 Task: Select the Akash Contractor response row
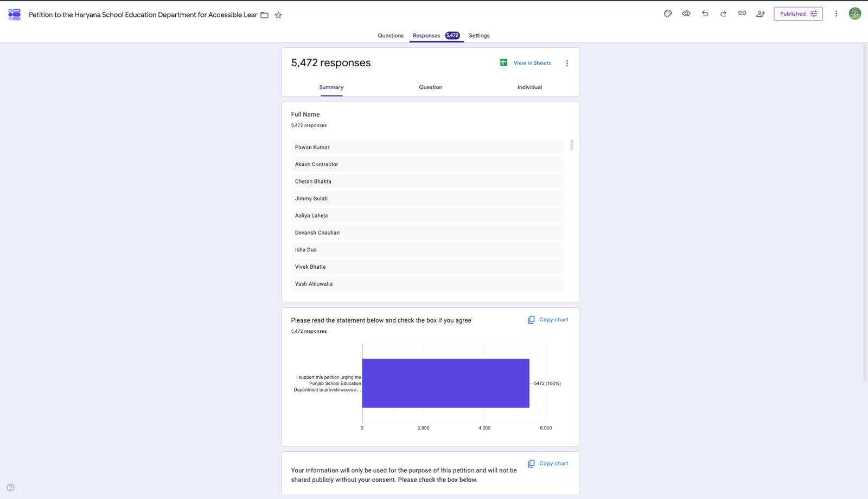pos(427,165)
